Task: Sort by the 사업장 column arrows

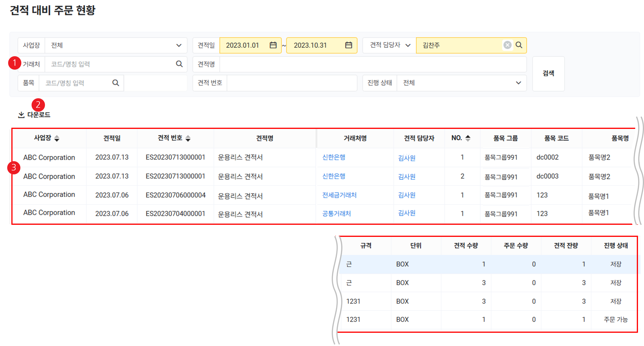Action: point(57,138)
